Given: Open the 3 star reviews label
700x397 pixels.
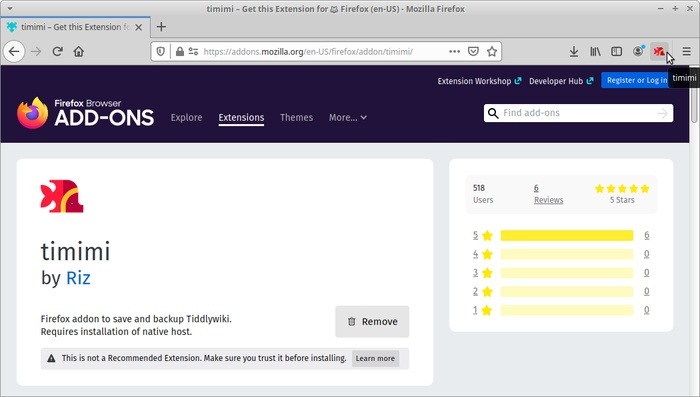Looking at the screenshot, I should click(x=483, y=273).
